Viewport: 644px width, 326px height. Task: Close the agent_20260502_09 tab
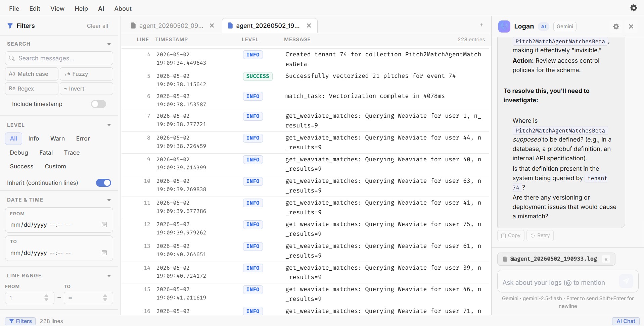click(x=212, y=25)
